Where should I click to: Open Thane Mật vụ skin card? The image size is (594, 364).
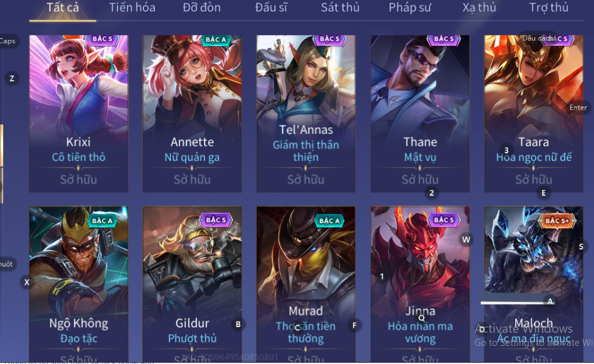tap(420, 113)
